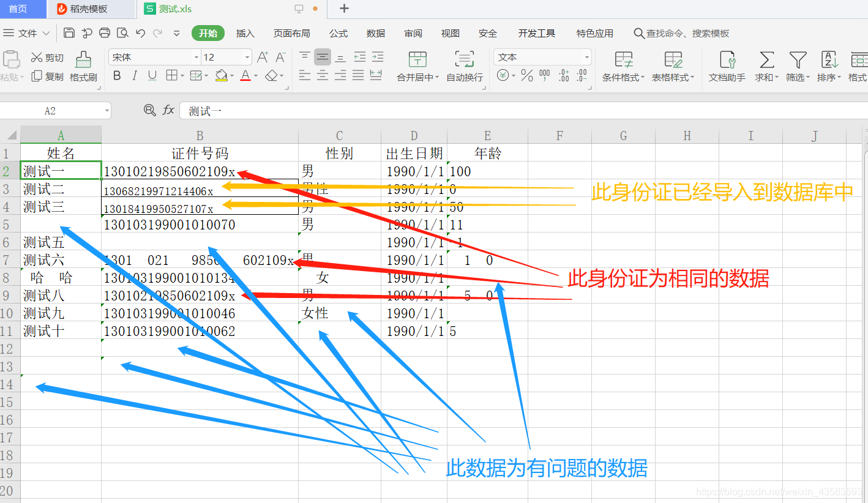Decrease decimal places icon

click(582, 76)
